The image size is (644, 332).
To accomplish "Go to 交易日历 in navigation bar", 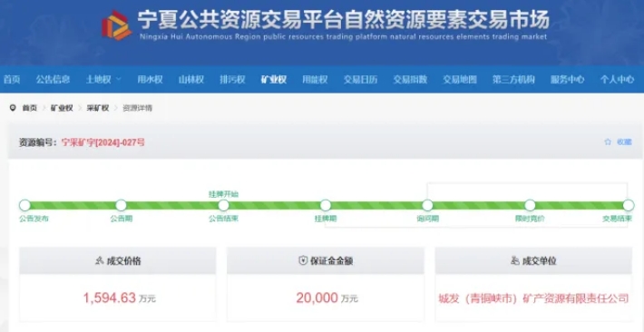I will [x=360, y=79].
